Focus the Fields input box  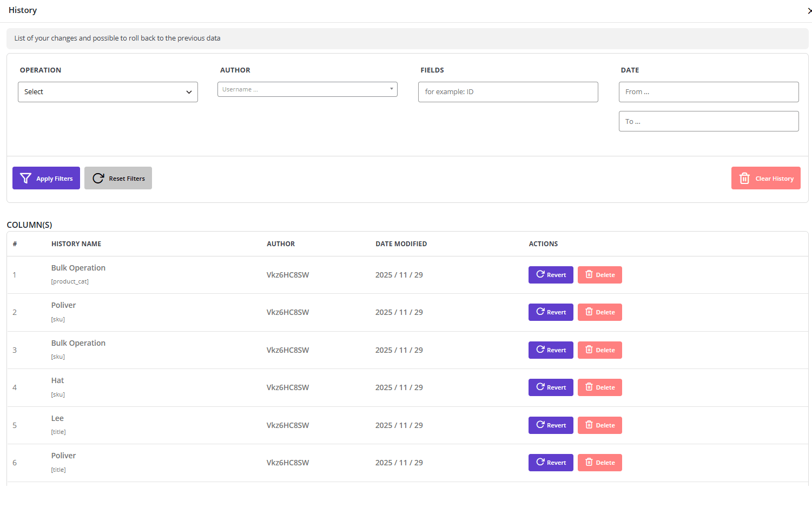pos(508,92)
